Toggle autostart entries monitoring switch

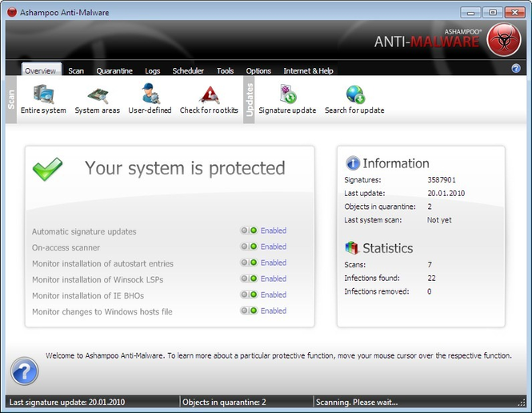(x=249, y=263)
